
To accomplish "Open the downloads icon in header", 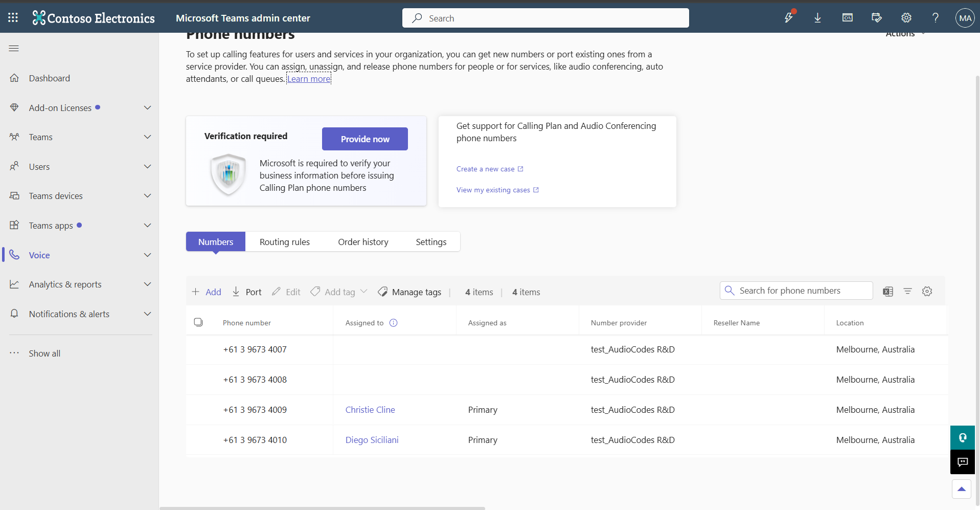I will pyautogui.click(x=818, y=18).
